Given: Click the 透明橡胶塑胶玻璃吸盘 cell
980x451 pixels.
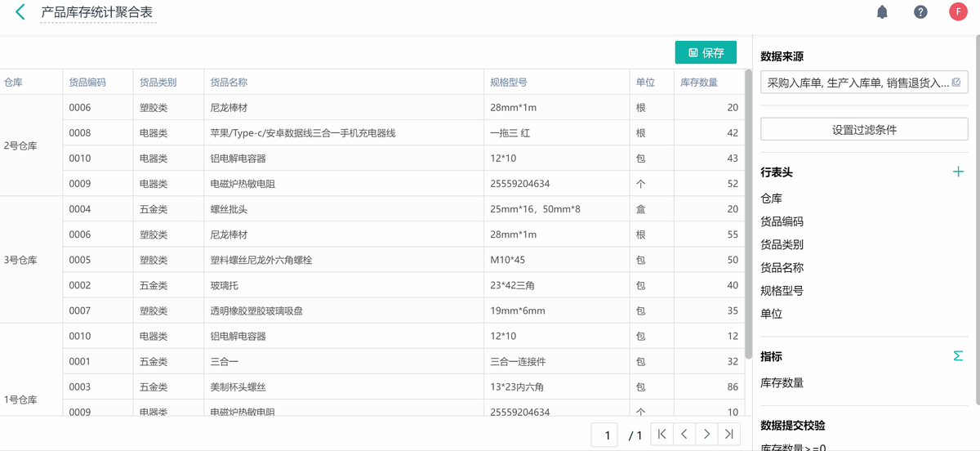Looking at the screenshot, I should coord(344,310).
